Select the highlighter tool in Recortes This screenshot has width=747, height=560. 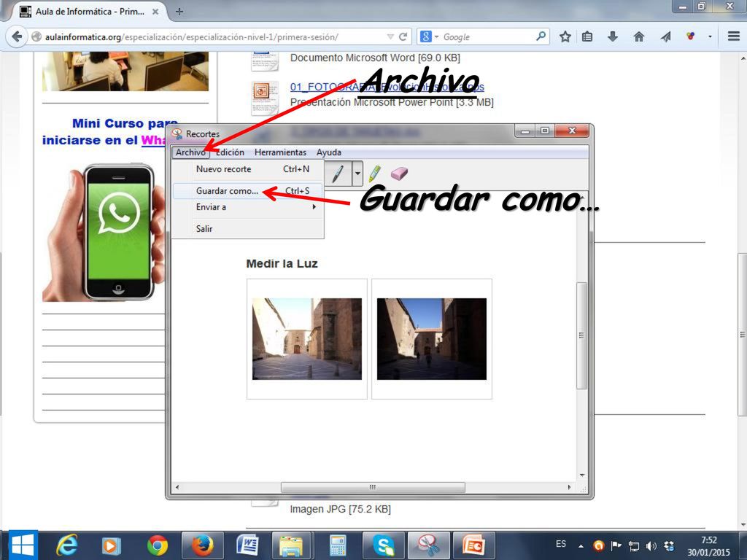click(x=374, y=174)
